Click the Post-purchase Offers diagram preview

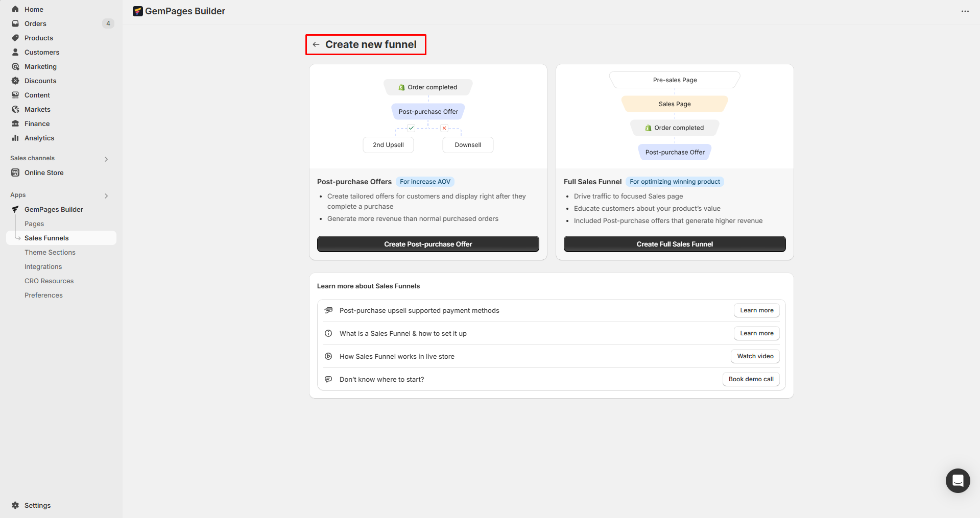(428, 116)
